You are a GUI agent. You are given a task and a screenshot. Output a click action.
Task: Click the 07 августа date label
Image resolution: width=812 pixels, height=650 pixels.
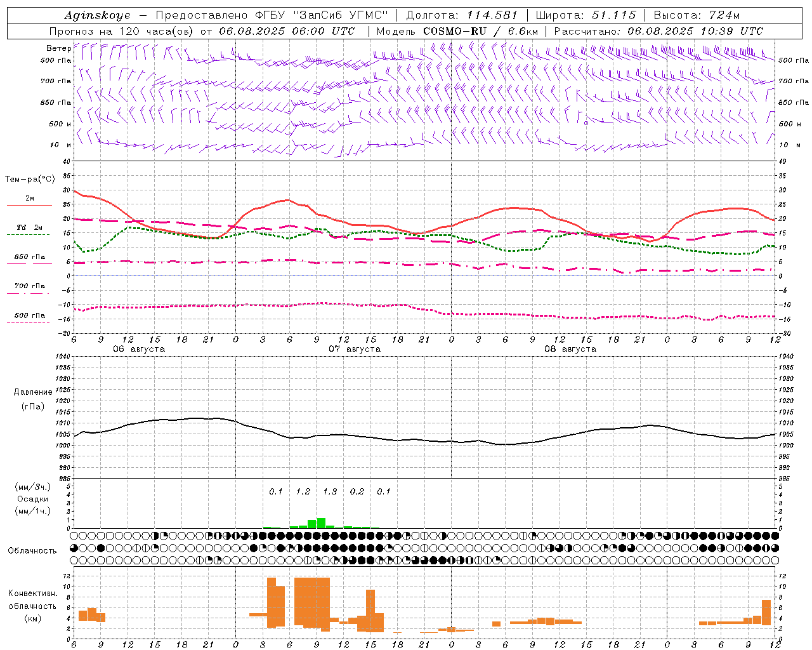(355, 349)
